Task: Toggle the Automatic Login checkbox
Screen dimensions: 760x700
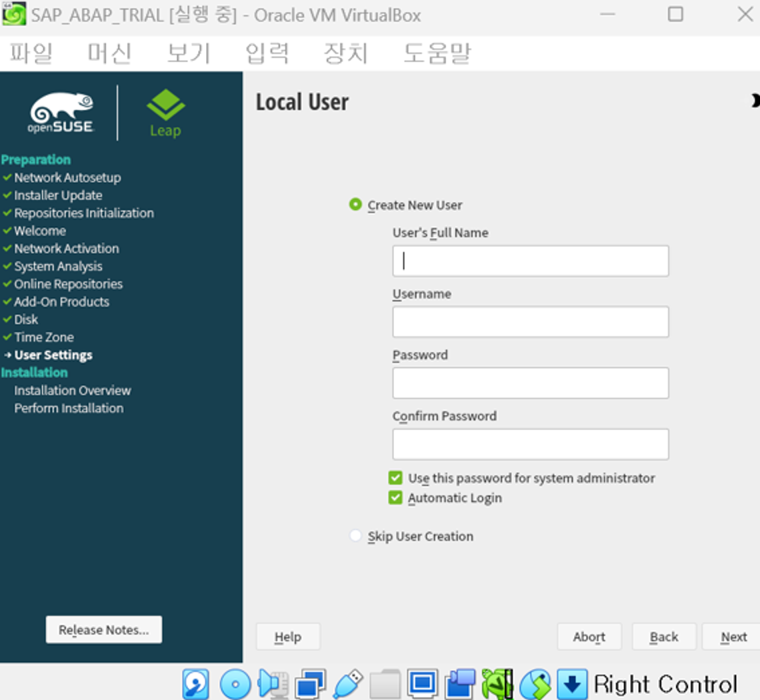Action: [x=395, y=498]
